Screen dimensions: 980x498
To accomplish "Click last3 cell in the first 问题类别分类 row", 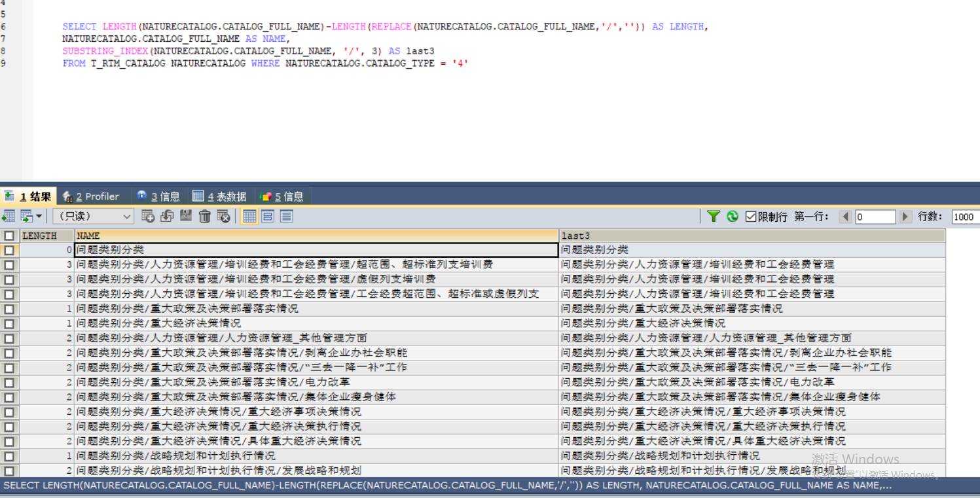I will coord(752,250).
